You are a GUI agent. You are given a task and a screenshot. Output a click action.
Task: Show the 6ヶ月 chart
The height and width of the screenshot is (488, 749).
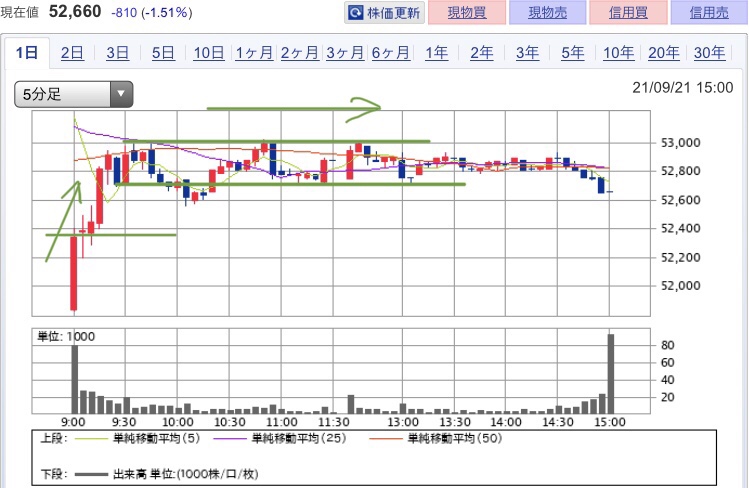(x=391, y=53)
